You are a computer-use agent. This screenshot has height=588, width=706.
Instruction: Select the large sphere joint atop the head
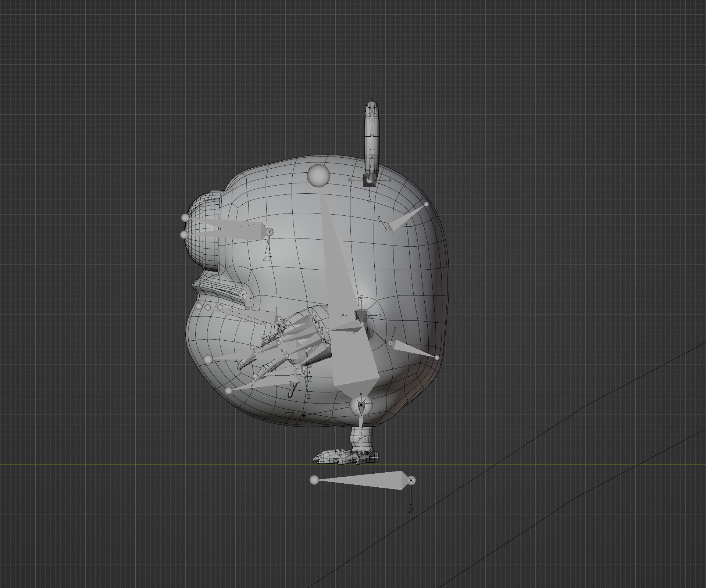(318, 175)
